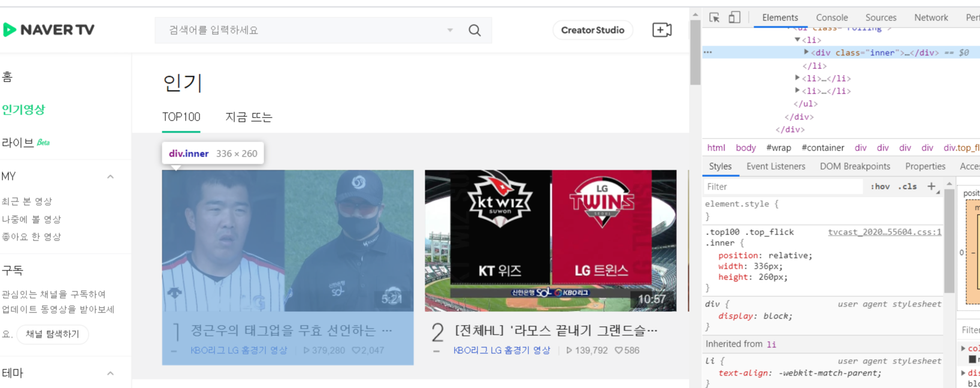The width and height of the screenshot is (980, 388).
Task: Switch to the 지금 뜨는 tab
Action: 249,117
